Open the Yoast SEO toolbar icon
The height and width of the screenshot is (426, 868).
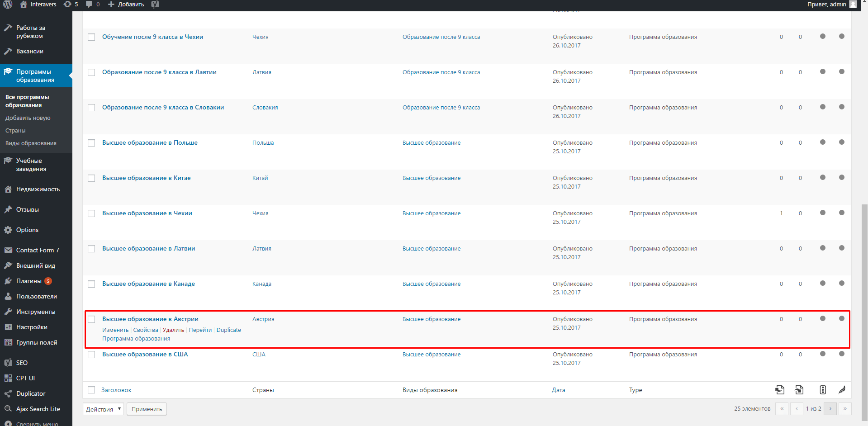[155, 5]
